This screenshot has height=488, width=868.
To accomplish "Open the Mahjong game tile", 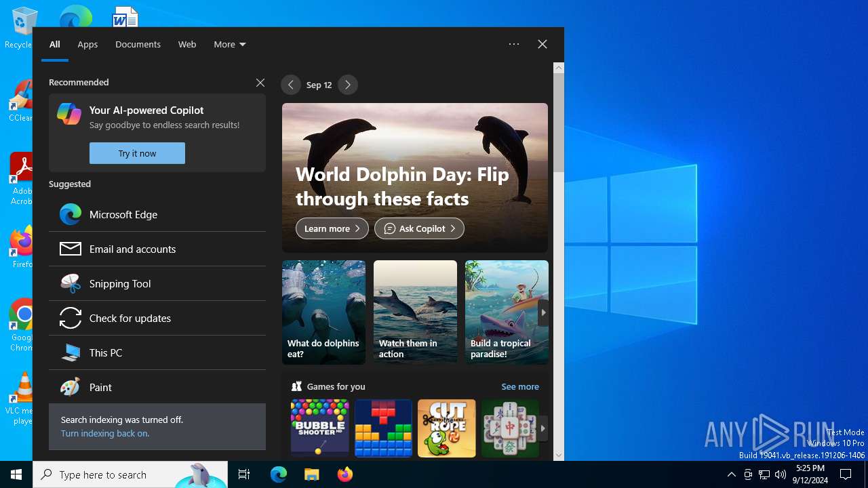I will [x=510, y=428].
